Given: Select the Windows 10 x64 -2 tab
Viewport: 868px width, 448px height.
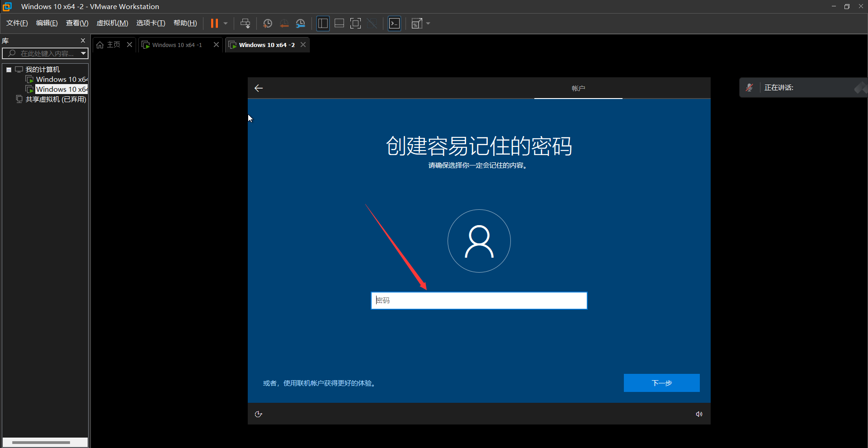Looking at the screenshot, I should [267, 45].
